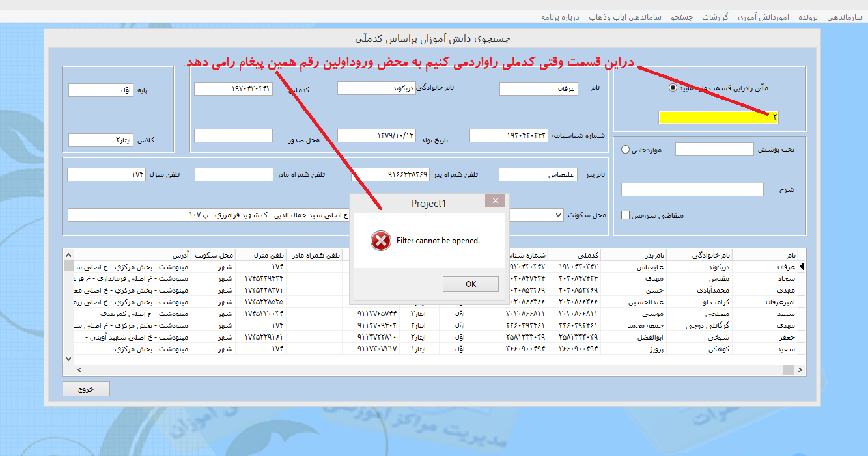This screenshot has height=456, width=868.
Task: Expand the محل سکونت dropdown list
Action: tap(558, 215)
